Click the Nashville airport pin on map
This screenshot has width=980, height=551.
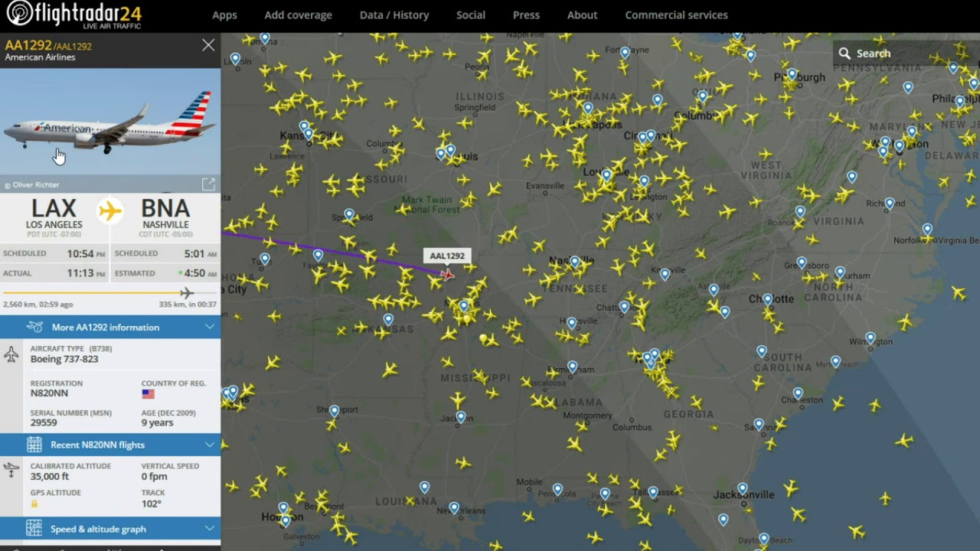[x=574, y=262]
